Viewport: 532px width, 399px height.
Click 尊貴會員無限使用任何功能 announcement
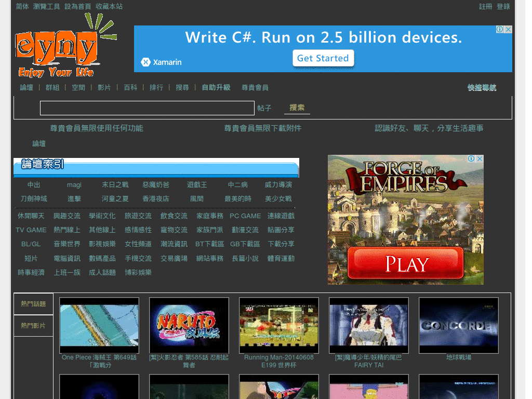pyautogui.click(x=96, y=128)
